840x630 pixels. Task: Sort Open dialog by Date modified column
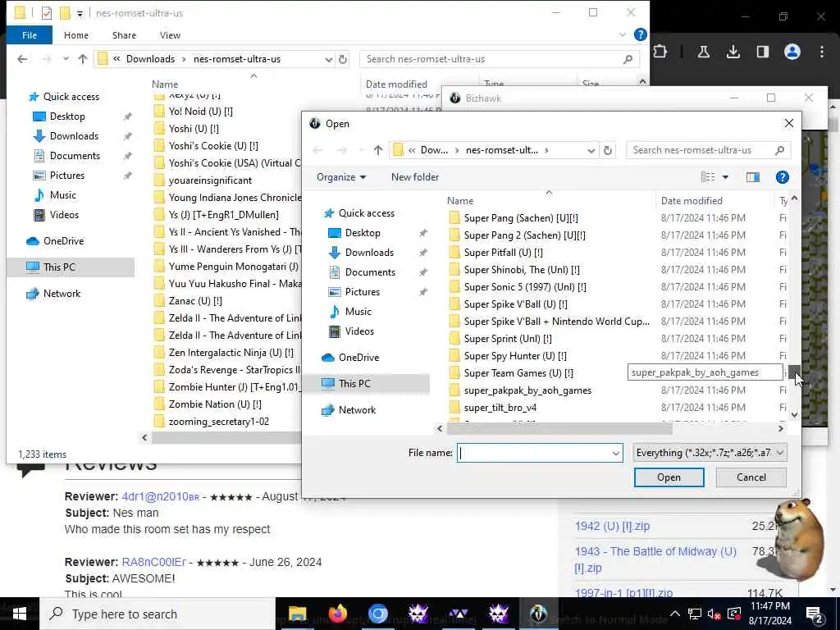coord(691,200)
